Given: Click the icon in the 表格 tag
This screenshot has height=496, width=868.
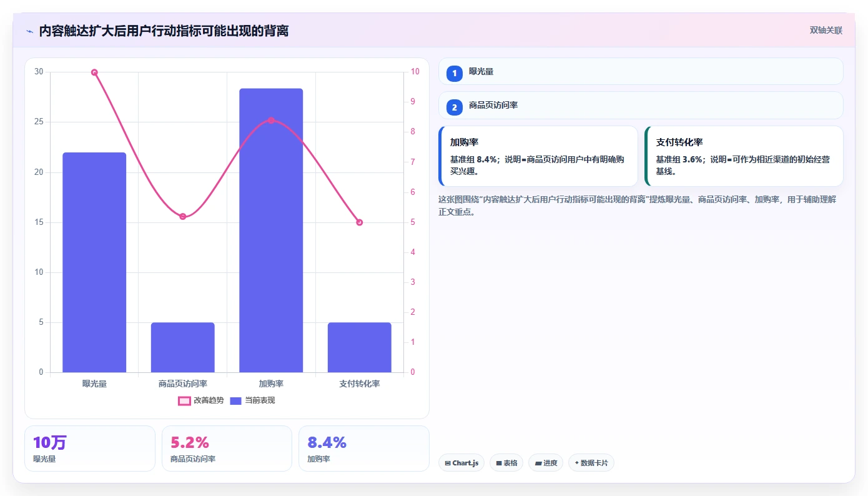Looking at the screenshot, I should (x=499, y=464).
